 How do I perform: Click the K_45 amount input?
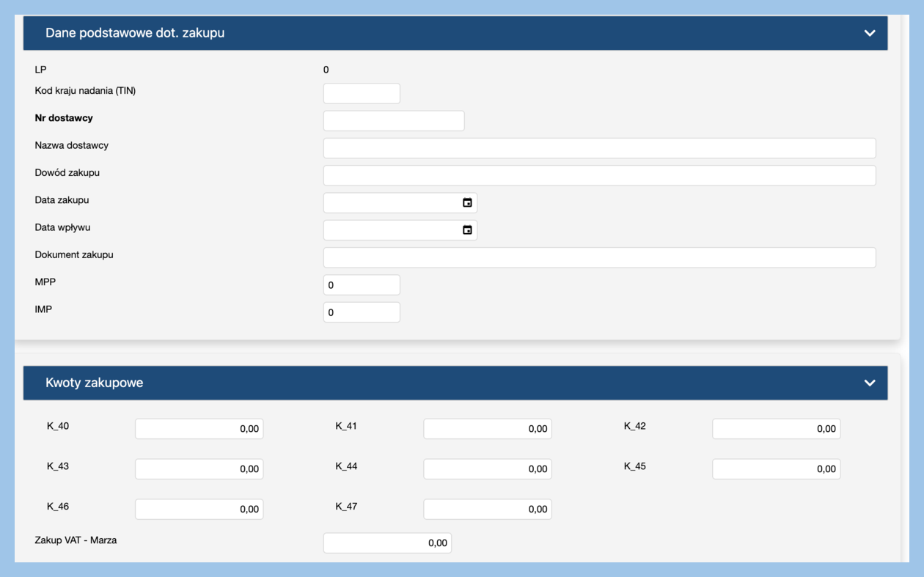click(776, 469)
